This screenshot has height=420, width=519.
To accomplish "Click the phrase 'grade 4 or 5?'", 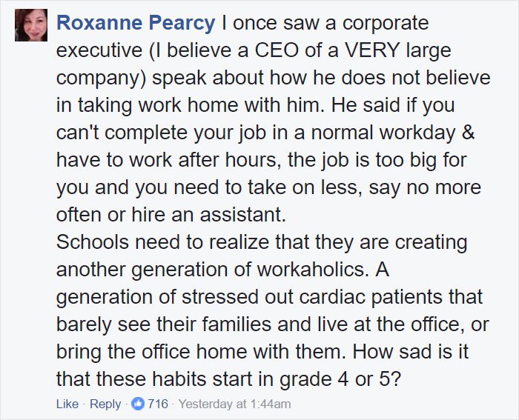I will (x=340, y=380).
